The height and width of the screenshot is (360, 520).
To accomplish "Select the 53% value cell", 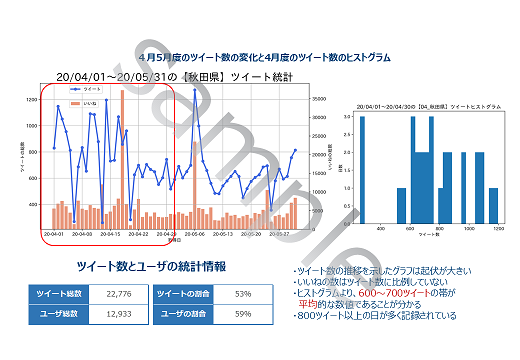I will (243, 294).
